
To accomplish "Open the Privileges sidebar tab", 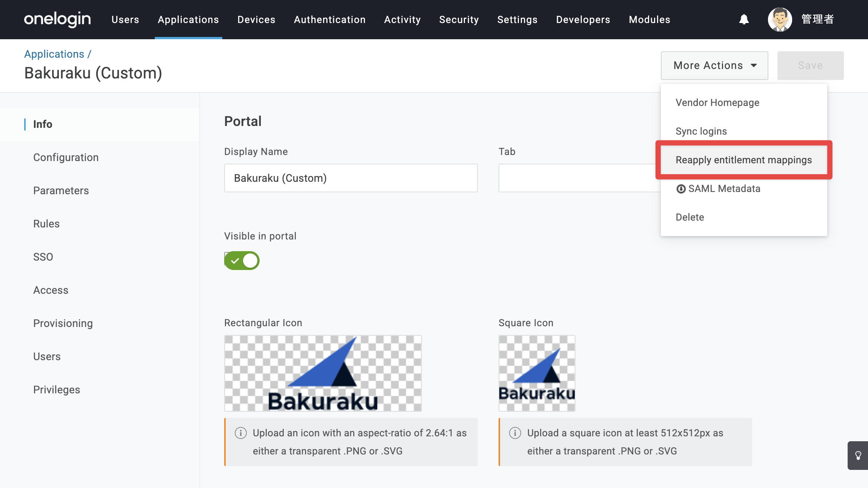I will [100, 390].
